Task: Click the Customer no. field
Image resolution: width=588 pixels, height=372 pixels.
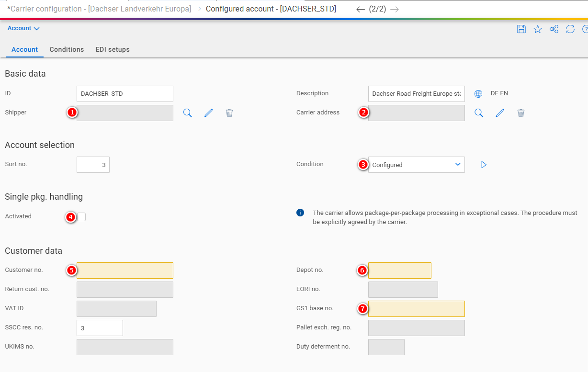Action: 125,271
